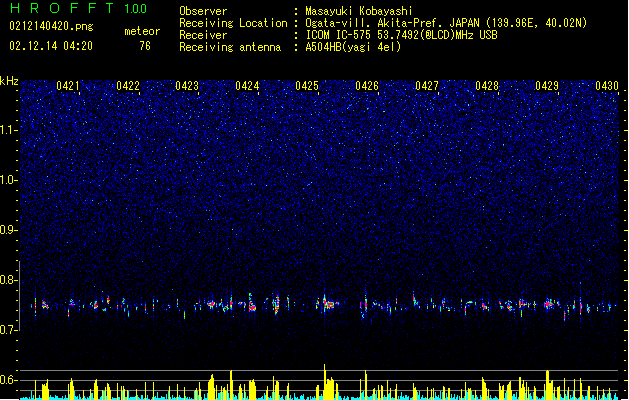Click the meteor count value 76
Screen dimensions: 629x400
click(x=145, y=46)
